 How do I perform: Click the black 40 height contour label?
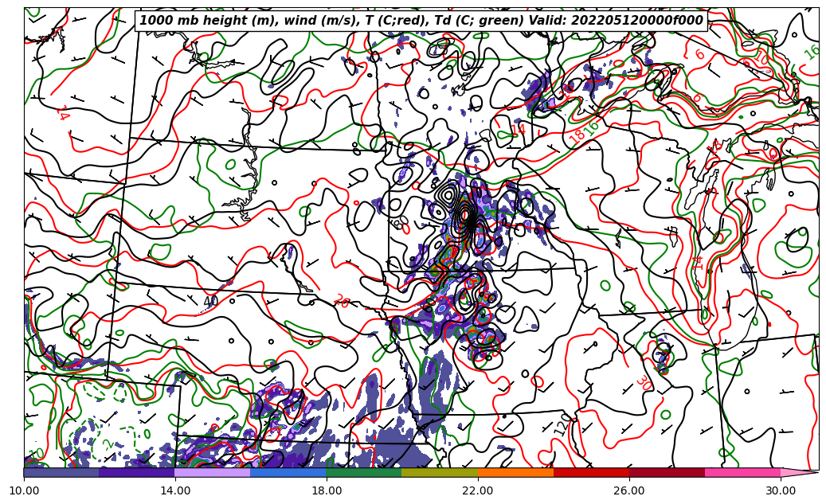click(211, 301)
